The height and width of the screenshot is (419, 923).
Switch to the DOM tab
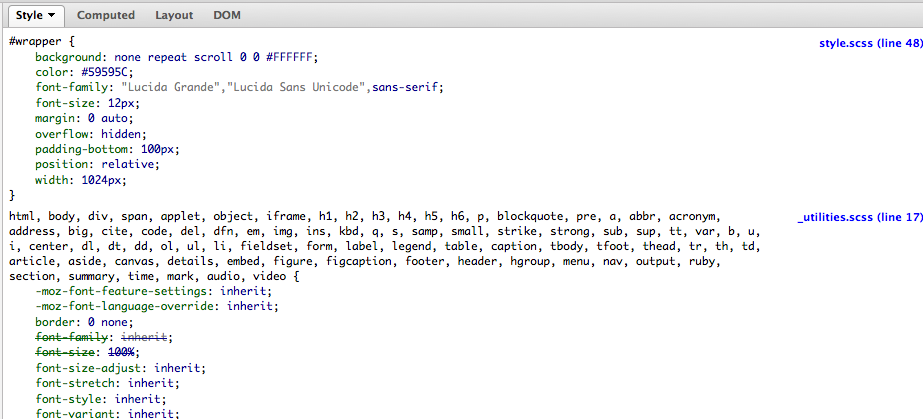(x=227, y=15)
